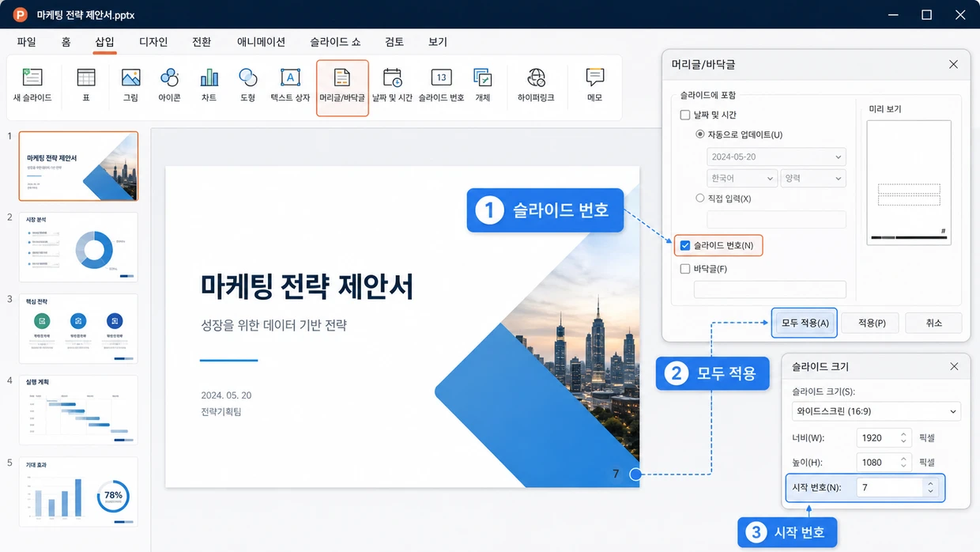Click the 취소 button
The height and width of the screenshot is (552, 980).
tap(933, 323)
